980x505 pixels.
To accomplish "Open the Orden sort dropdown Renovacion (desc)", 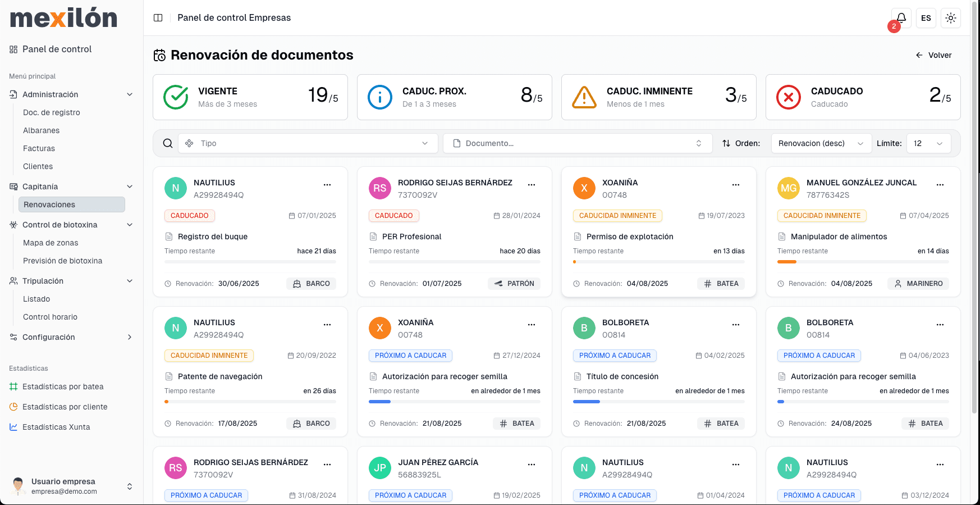I will 821,143.
